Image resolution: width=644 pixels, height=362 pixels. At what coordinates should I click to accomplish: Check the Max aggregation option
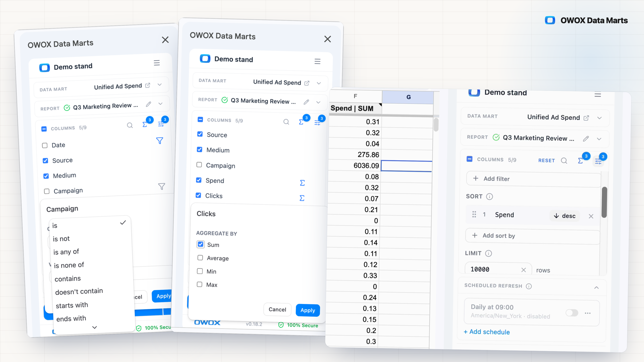point(200,284)
